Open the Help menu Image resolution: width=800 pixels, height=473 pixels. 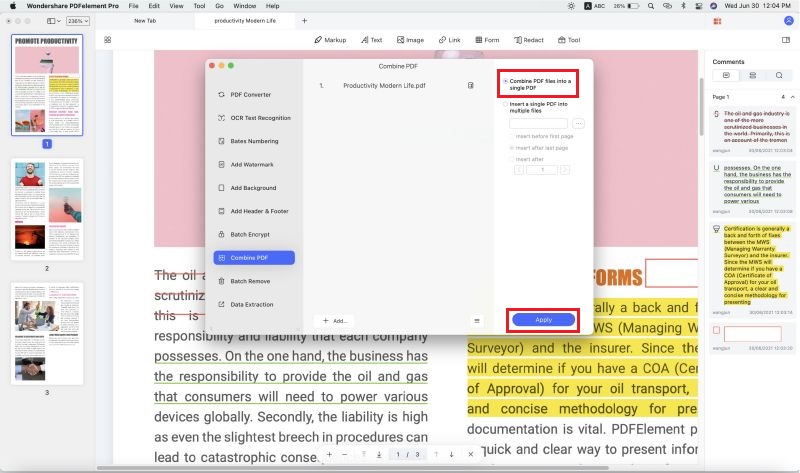(272, 6)
